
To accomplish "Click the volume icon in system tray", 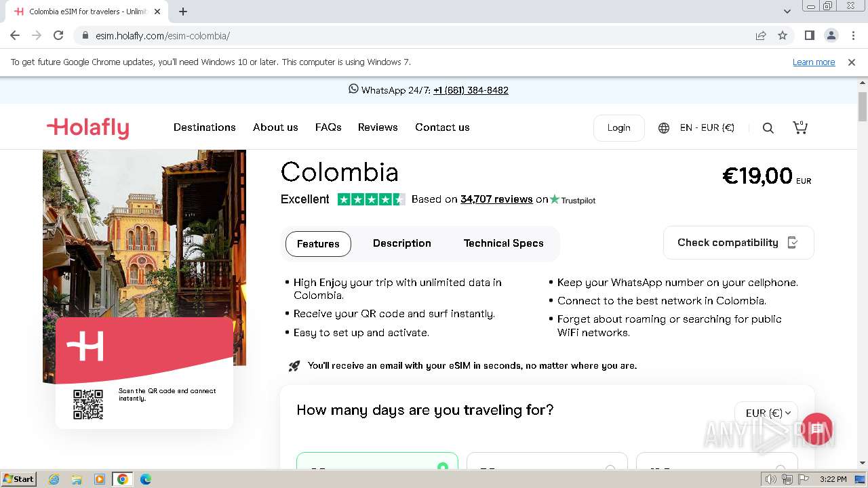I will click(771, 479).
